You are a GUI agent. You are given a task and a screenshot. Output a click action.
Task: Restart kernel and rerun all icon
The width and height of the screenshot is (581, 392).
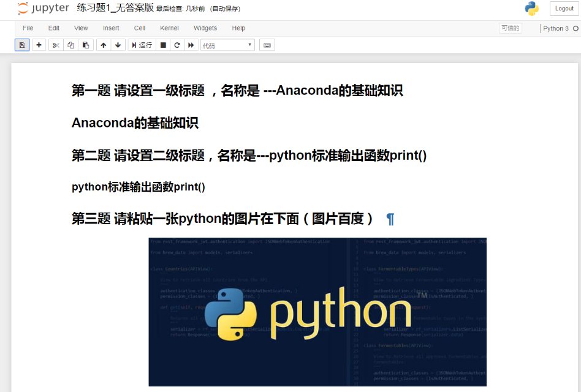click(x=191, y=45)
